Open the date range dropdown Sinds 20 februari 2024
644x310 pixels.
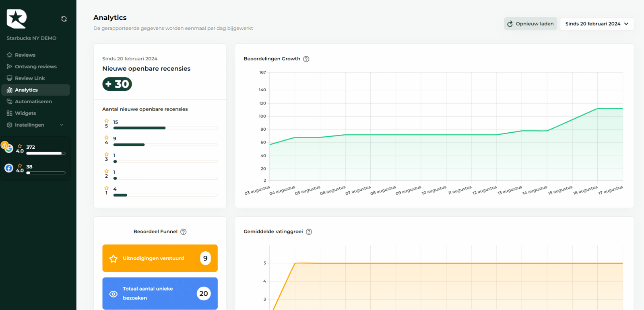click(x=597, y=24)
